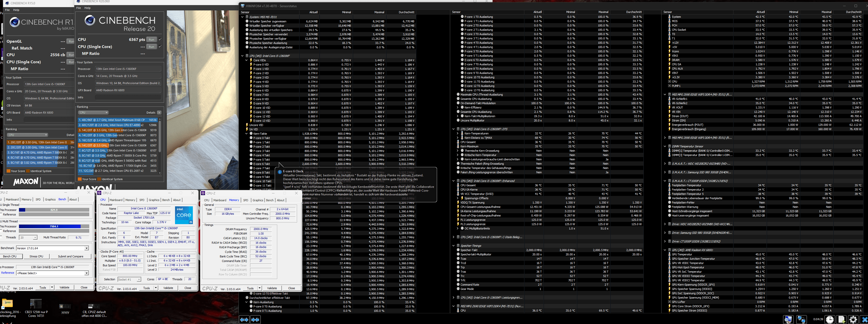Image resolution: width=868 pixels, height=324 pixels.
Task: Click the HWiNFO collapse-layout arrows icon
Action: click(x=255, y=319)
